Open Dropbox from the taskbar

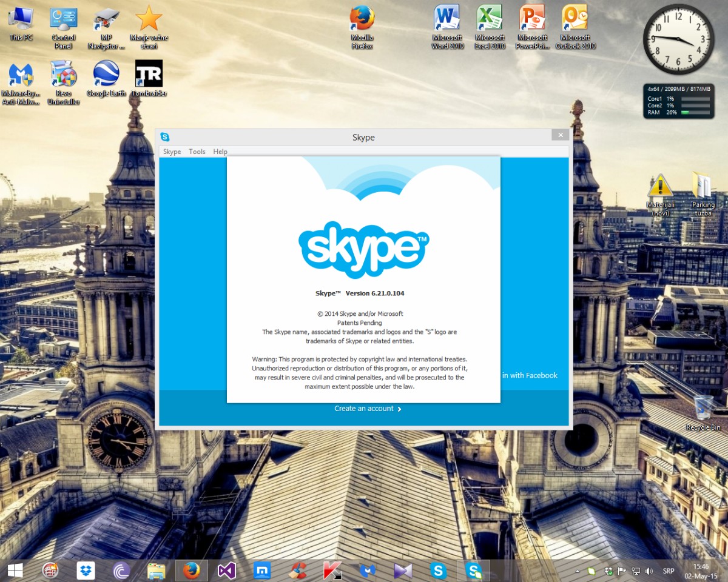pos(86,570)
